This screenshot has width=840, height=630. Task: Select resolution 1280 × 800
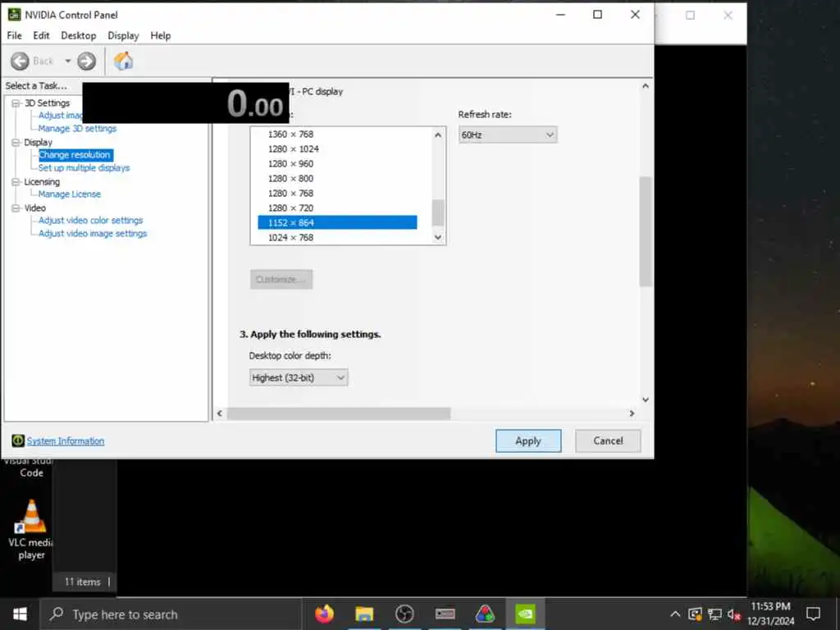click(337, 178)
